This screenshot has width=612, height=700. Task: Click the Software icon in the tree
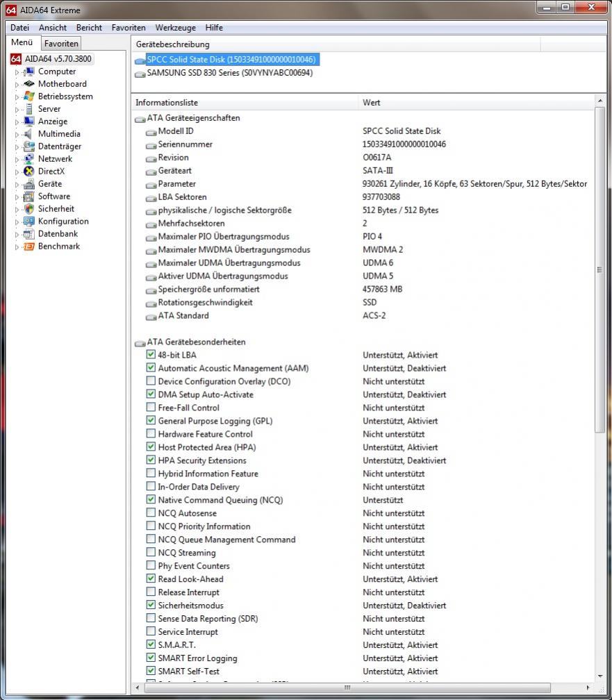point(29,197)
